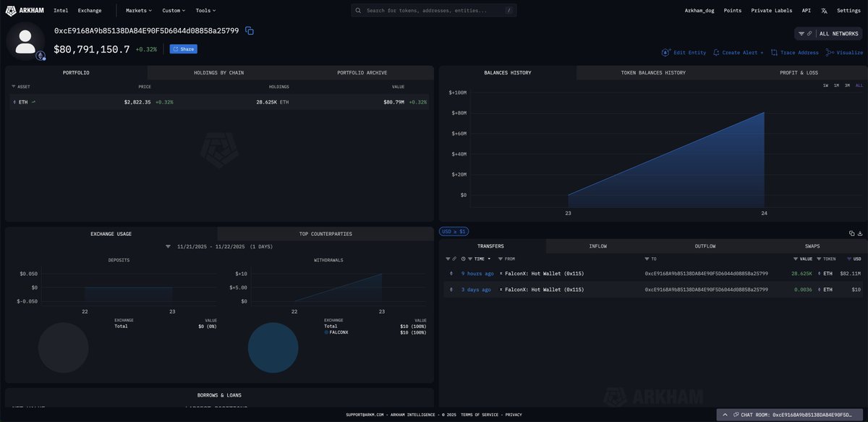The height and width of the screenshot is (422, 868).
Task: Click the Create Alert bell icon
Action: click(715, 51)
